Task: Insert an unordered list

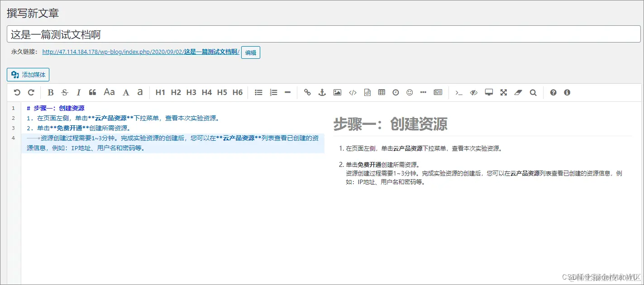Action: [258, 92]
